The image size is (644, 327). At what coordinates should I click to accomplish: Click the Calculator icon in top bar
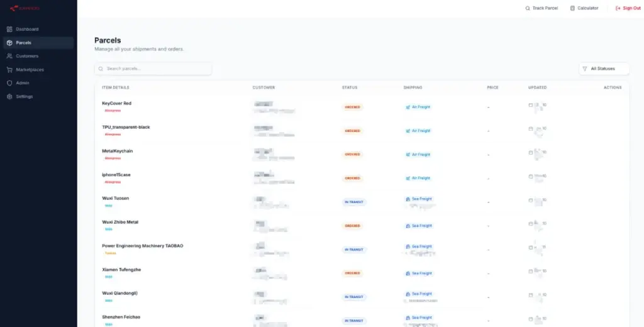(x=572, y=8)
